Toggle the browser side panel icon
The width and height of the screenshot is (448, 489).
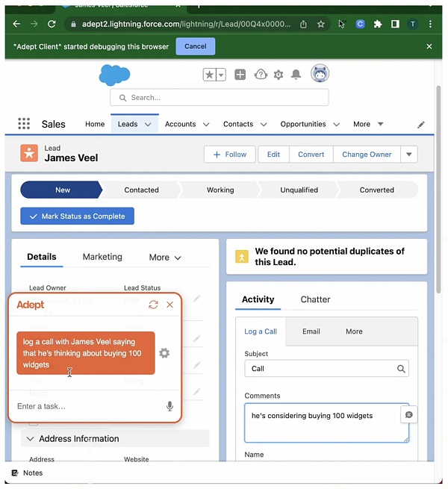395,24
